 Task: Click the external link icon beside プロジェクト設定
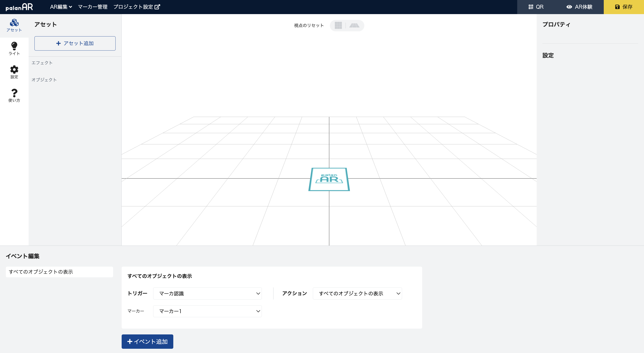pos(157,7)
